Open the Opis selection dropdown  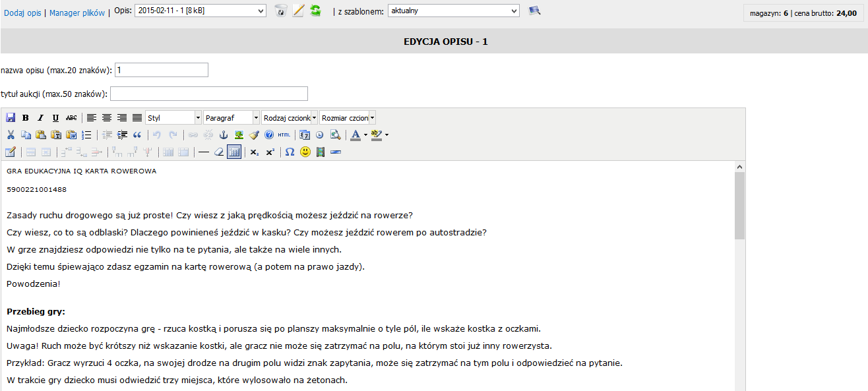[201, 11]
